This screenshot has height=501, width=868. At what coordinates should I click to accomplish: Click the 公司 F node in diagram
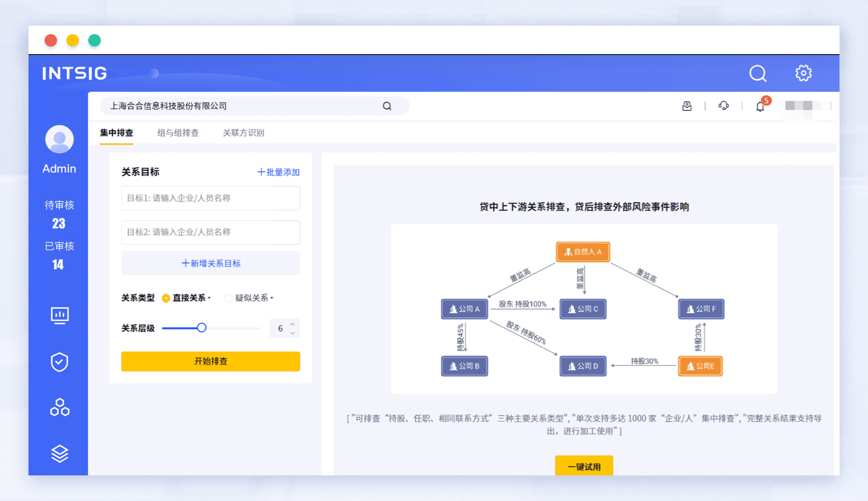point(701,309)
